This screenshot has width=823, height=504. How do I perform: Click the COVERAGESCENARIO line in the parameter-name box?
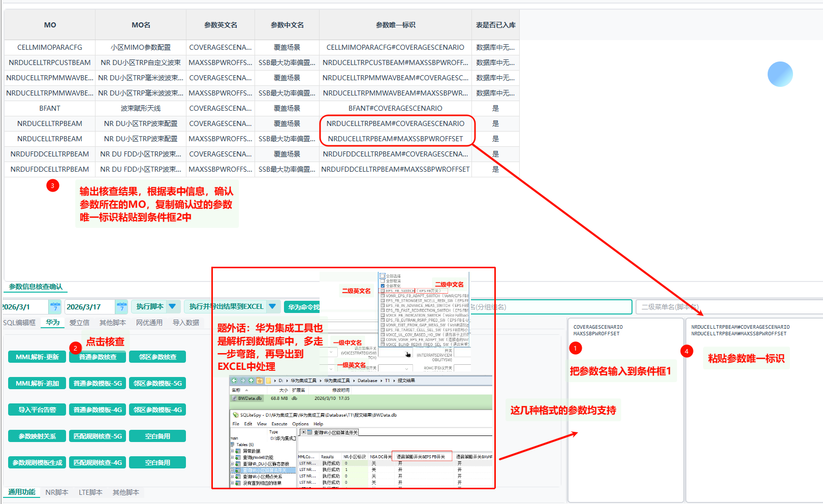coord(598,327)
